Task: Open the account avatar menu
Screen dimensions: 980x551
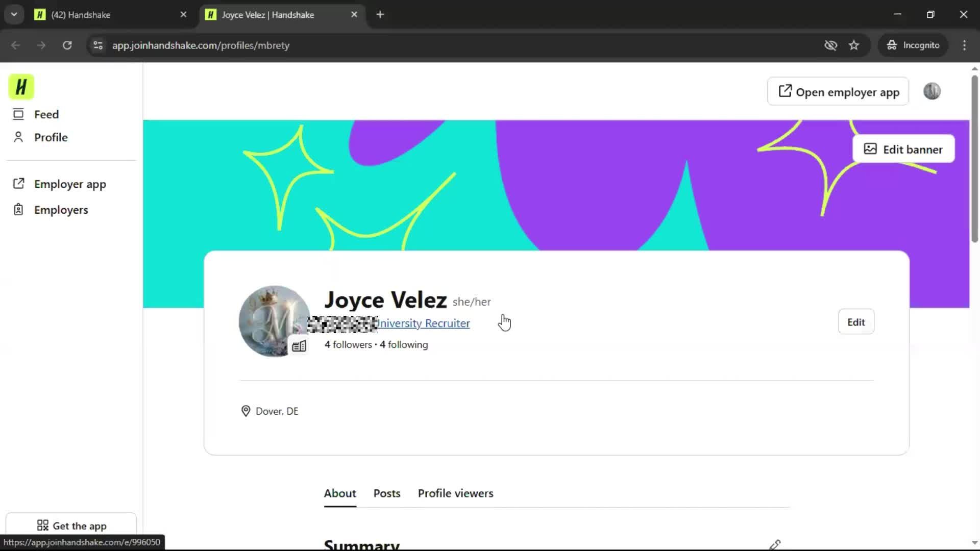Action: click(932, 91)
